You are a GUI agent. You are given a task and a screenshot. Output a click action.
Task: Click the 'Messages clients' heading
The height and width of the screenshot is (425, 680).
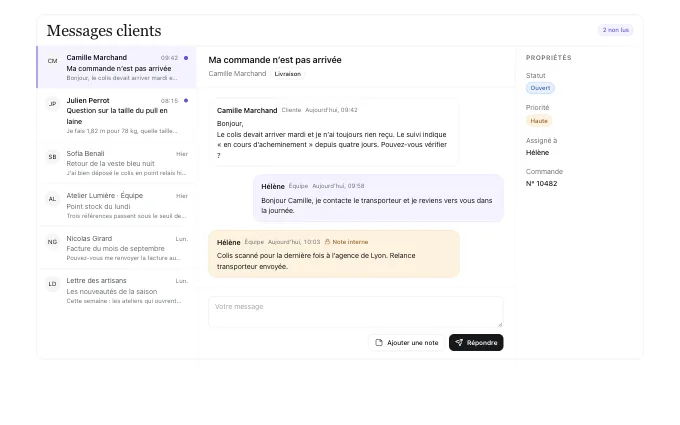pos(104,31)
